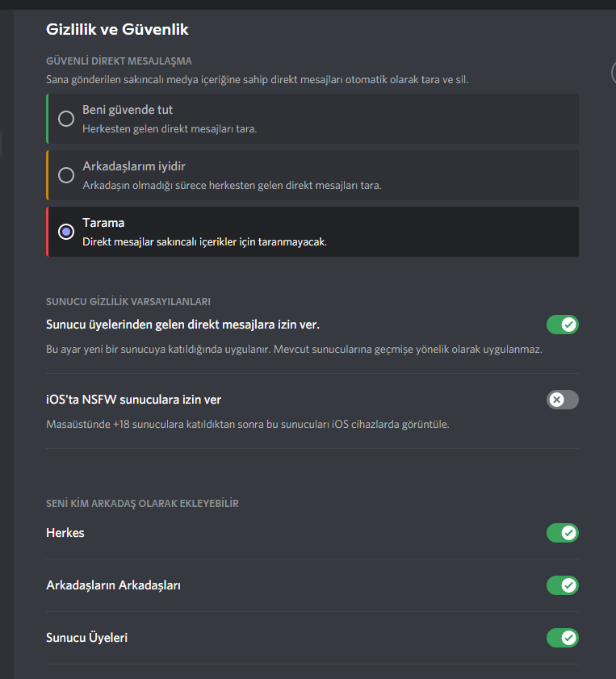The image size is (616, 679).
Task: Select the "Beni güvende tut" radio button
Action: pyautogui.click(x=66, y=119)
